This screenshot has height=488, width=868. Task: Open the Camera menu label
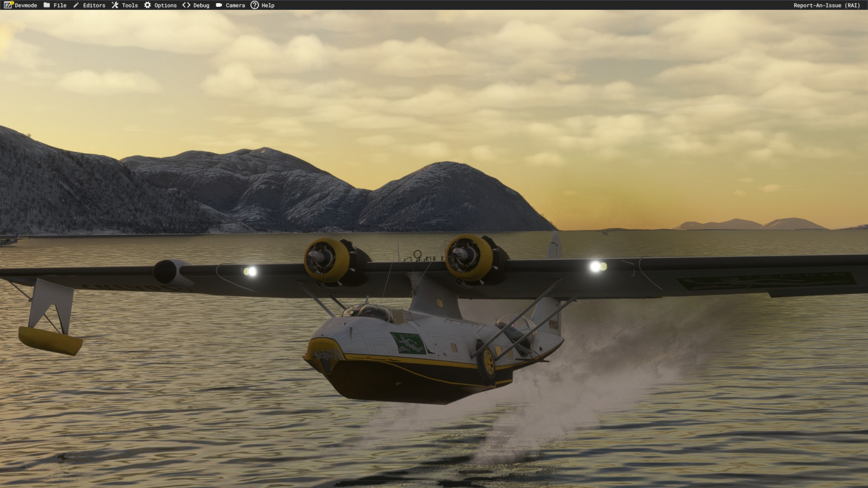coord(235,5)
